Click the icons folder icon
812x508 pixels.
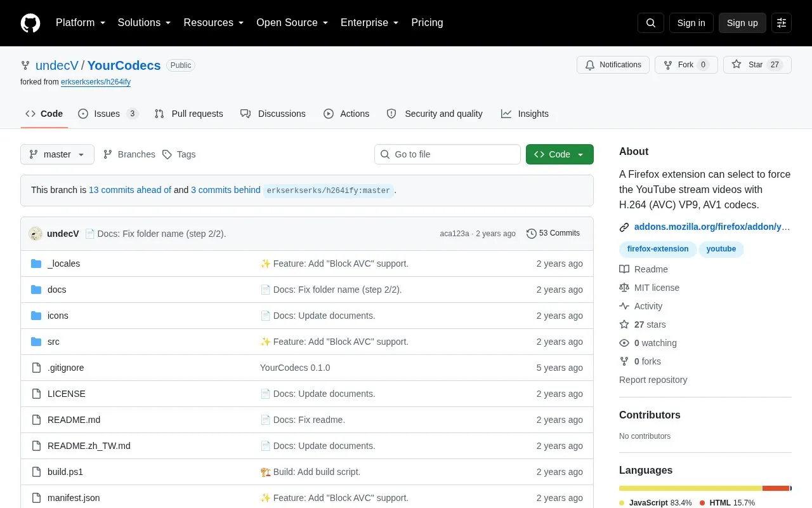[x=36, y=316]
